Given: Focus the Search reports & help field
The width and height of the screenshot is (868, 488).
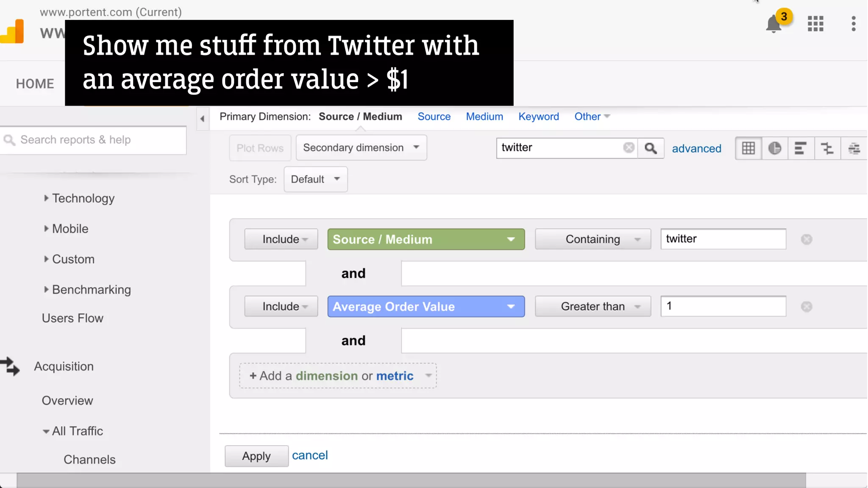Looking at the screenshot, I should coord(93,140).
